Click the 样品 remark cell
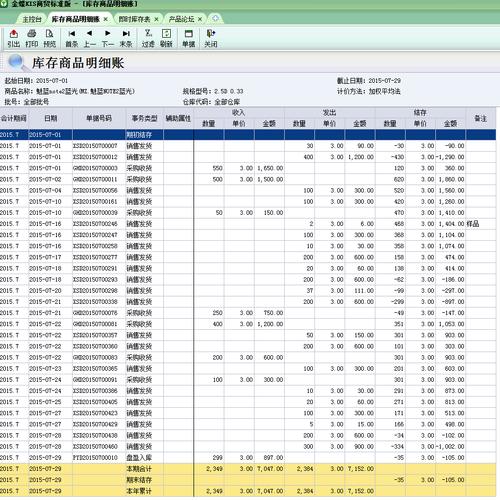Screen dimensions: 500x500 pos(473,224)
